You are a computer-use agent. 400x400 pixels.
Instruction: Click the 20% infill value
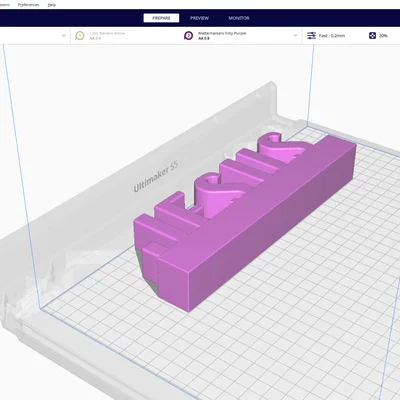tap(383, 36)
